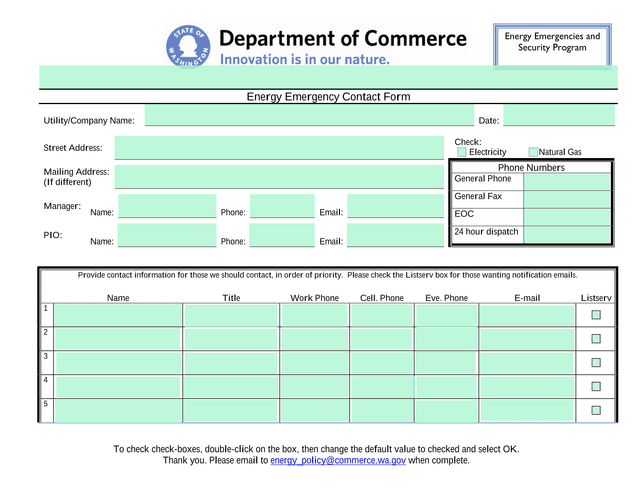Click the Manager Email field
Image resolution: width=640 pixels, height=495 pixels.
point(396,206)
